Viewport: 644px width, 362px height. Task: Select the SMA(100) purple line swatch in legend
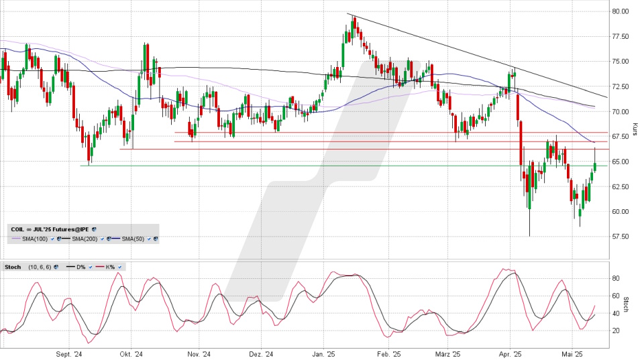click(x=16, y=239)
